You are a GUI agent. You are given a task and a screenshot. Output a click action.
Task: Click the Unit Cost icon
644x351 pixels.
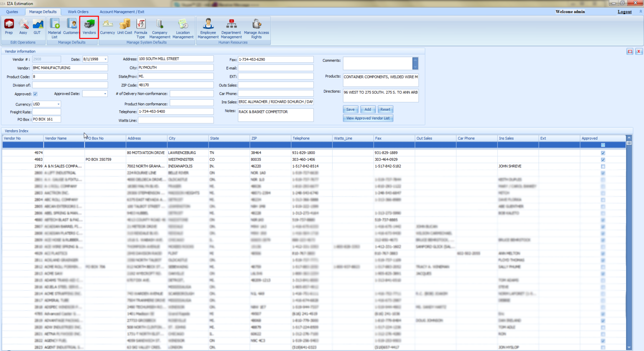click(x=124, y=27)
